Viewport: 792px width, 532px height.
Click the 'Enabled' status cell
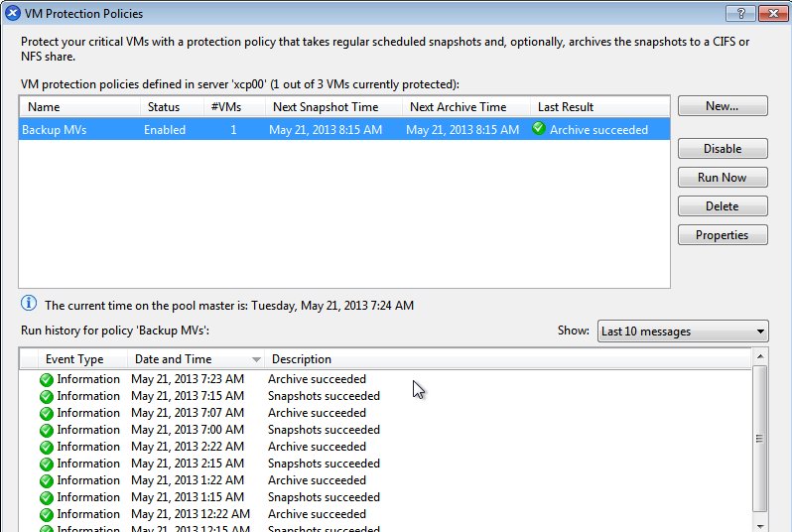(x=165, y=130)
